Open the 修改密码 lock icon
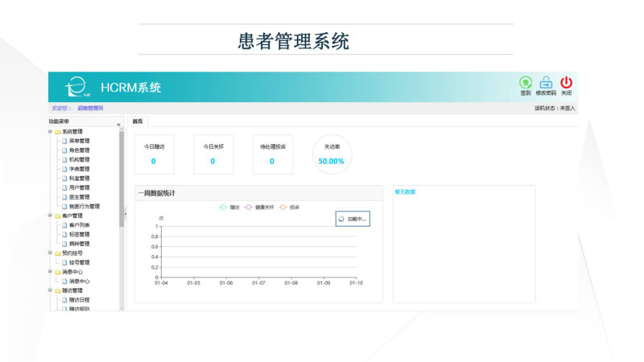This screenshot has width=644, height=362. (546, 83)
